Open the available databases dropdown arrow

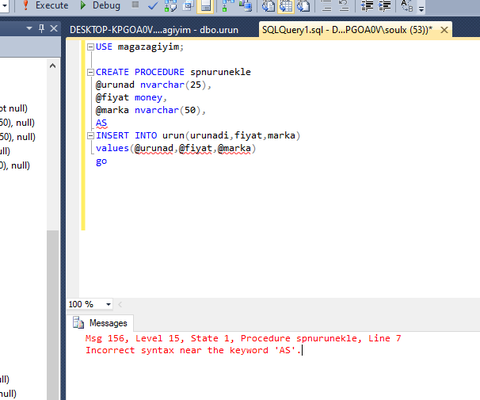pyautogui.click(x=4, y=6)
